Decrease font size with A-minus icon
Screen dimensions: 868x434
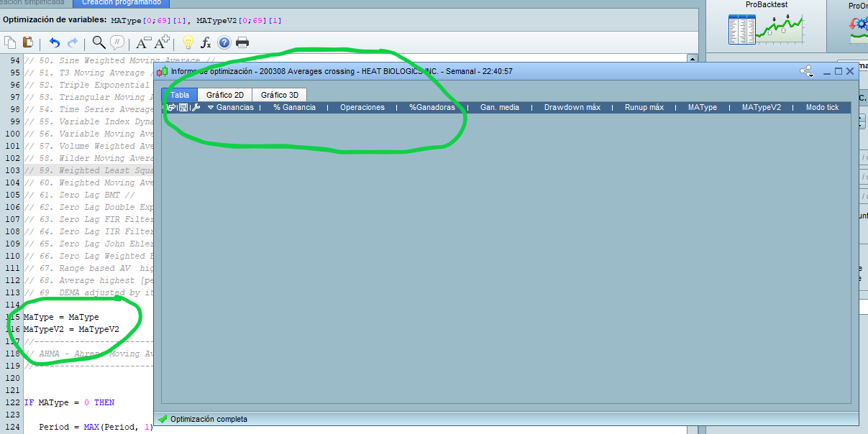[x=144, y=42]
